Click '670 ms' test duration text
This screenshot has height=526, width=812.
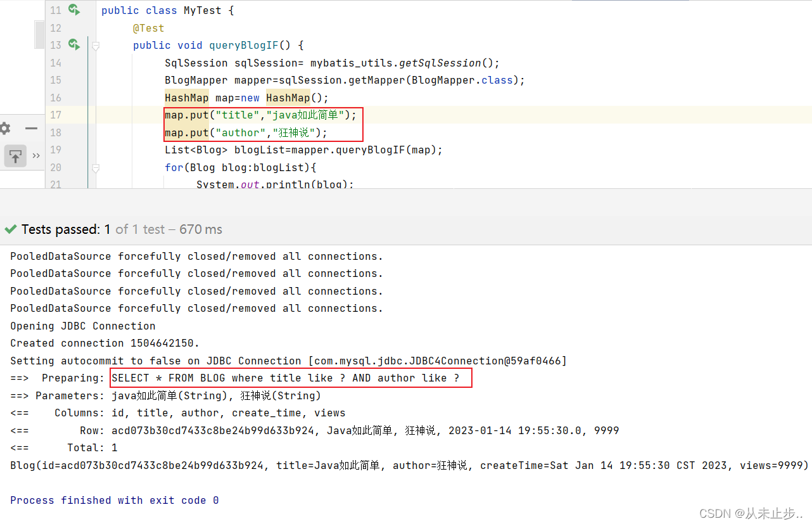tap(201, 229)
